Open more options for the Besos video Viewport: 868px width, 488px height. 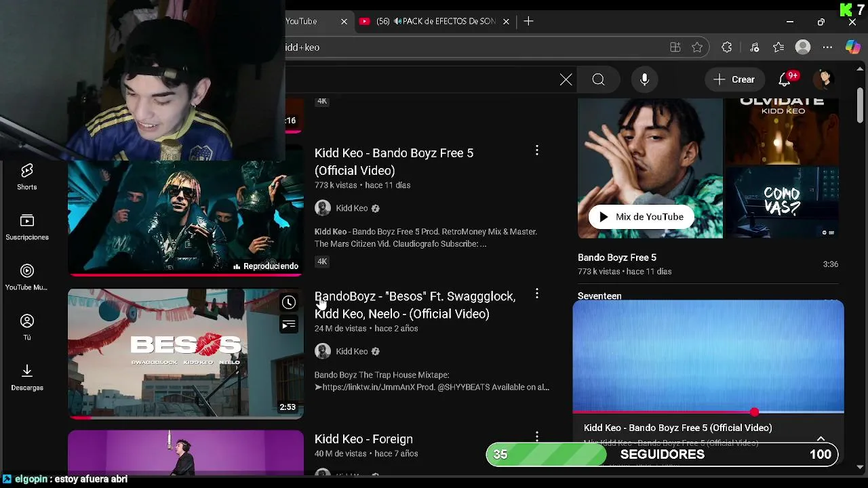pos(536,293)
